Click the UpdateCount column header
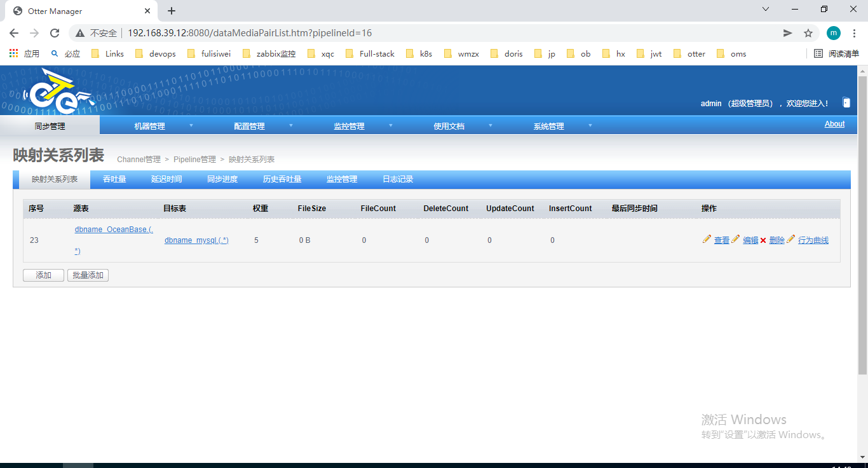This screenshot has width=868, height=468. pos(510,209)
